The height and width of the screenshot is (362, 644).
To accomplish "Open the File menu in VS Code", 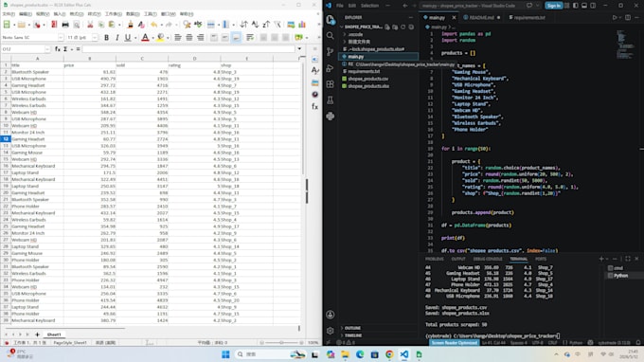I will coord(340,6).
